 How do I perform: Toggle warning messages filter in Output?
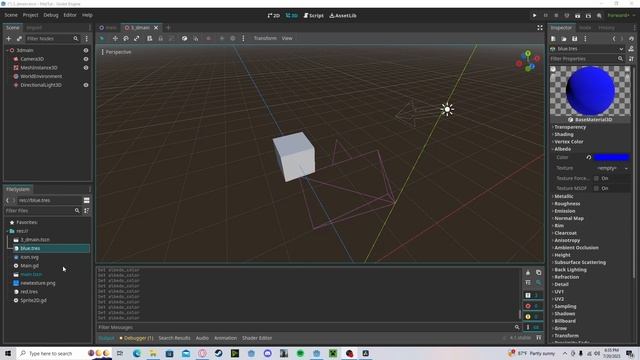(533, 316)
